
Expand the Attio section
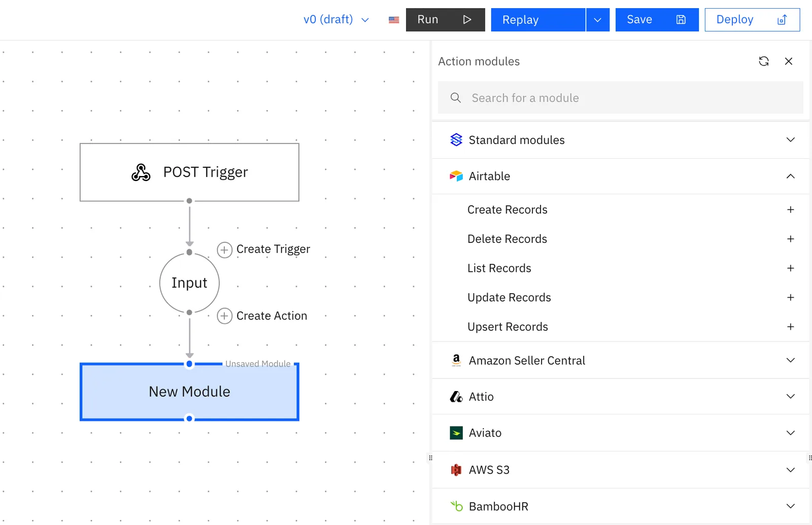pos(620,397)
